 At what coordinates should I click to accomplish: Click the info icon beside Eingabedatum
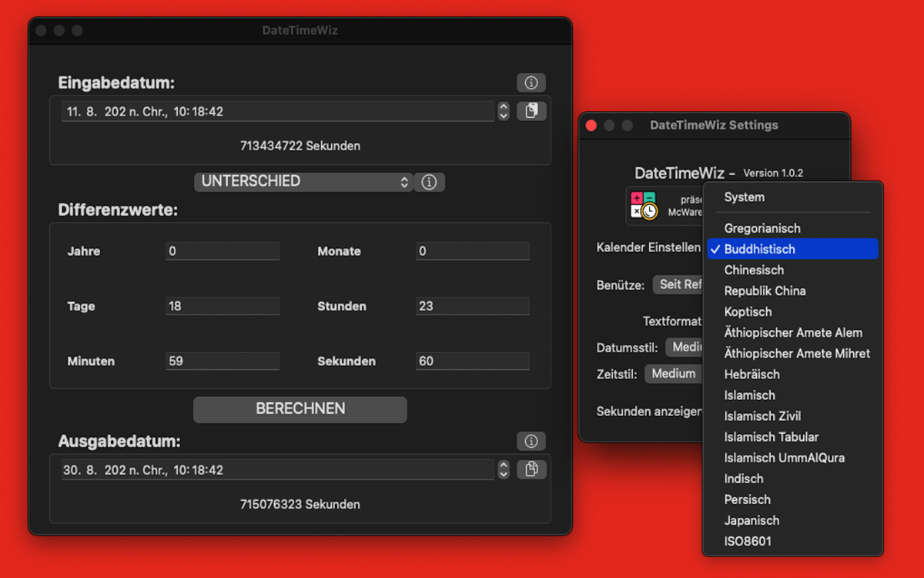531,82
